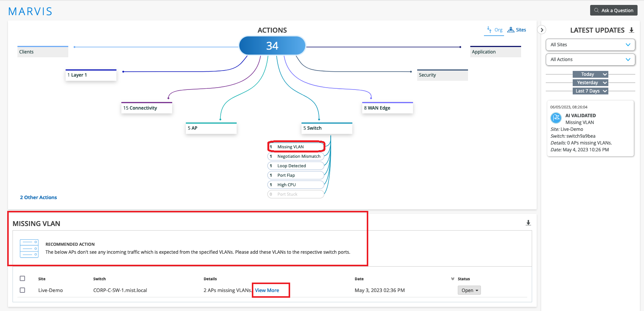
Task: Select the Port Stuck action
Action: [296, 194]
